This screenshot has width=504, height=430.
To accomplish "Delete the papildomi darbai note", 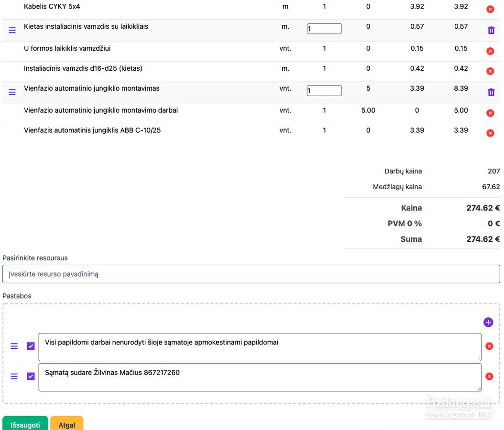I will coord(489,346).
